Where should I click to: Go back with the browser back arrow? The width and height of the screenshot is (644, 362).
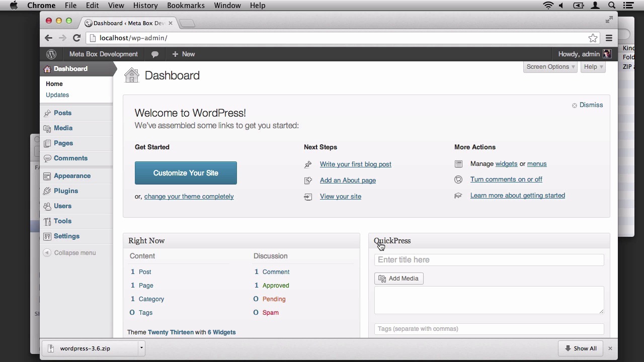tap(48, 38)
